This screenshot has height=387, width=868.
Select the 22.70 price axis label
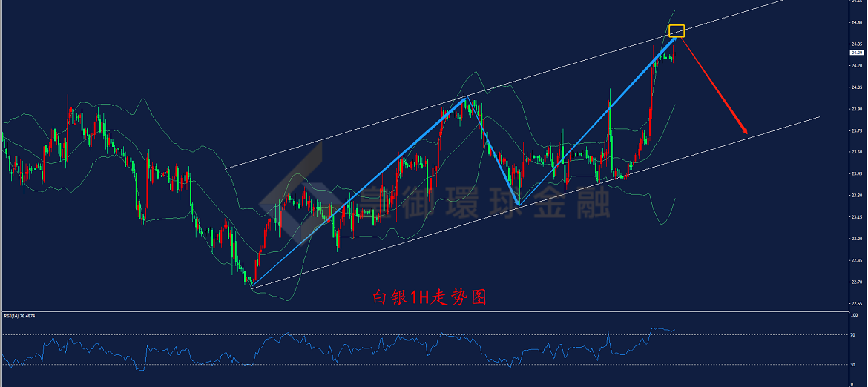point(858,282)
